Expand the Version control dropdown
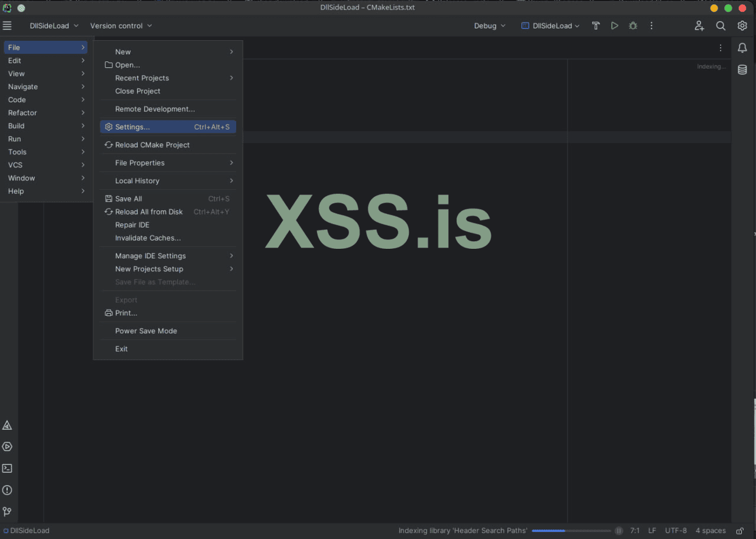The width and height of the screenshot is (756, 539). pyautogui.click(x=120, y=26)
